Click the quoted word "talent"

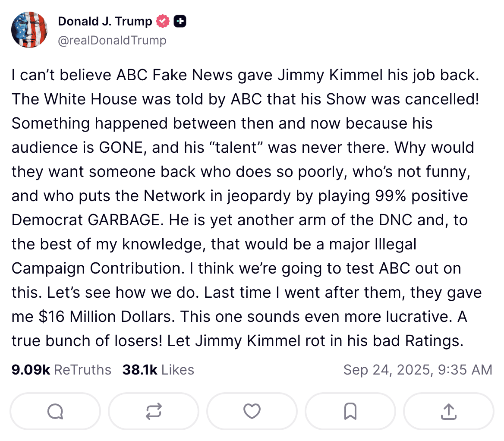236,148
